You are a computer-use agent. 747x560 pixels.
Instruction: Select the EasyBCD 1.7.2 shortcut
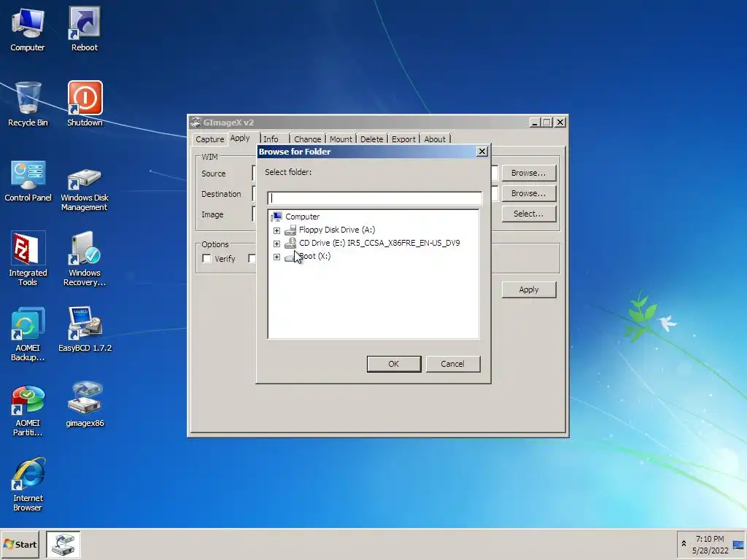click(x=85, y=330)
